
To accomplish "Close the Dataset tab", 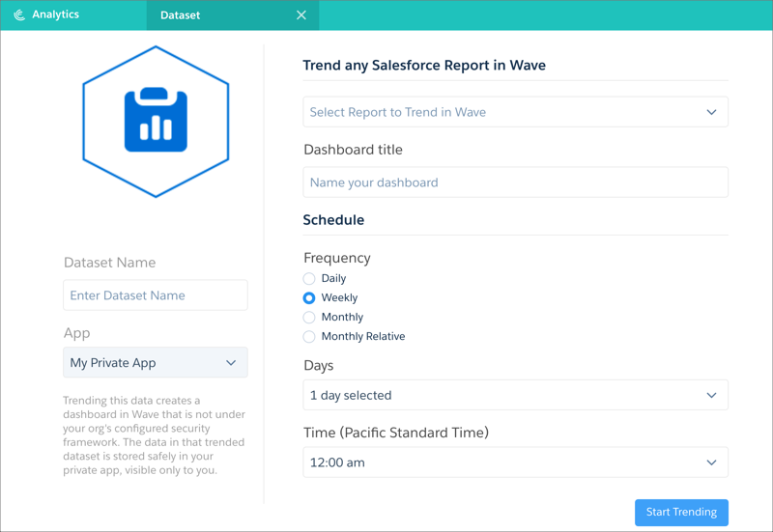I will (x=301, y=15).
